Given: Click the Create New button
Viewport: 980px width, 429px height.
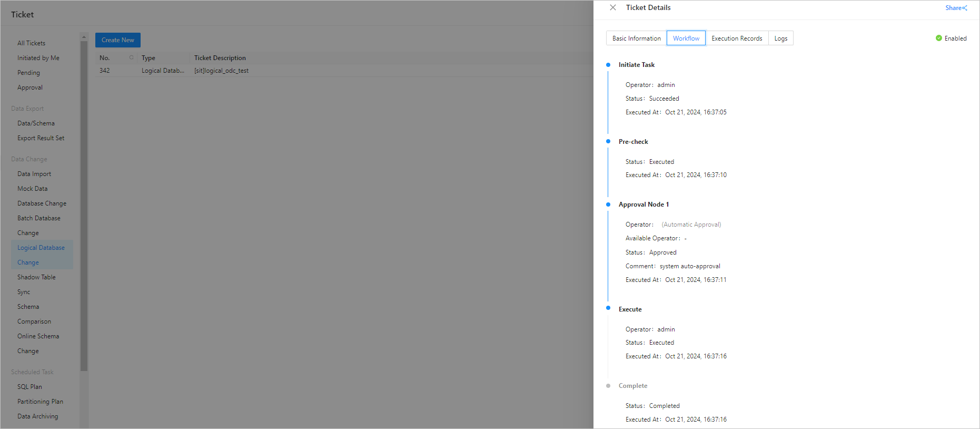Looking at the screenshot, I should pyautogui.click(x=117, y=40).
